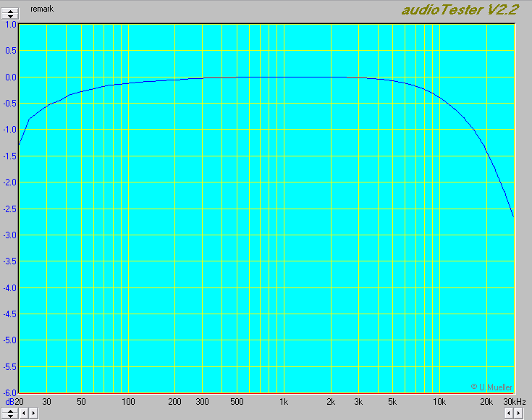Click the audioTester V2.2 title text
This screenshot has width=532, height=420.
(x=459, y=9)
